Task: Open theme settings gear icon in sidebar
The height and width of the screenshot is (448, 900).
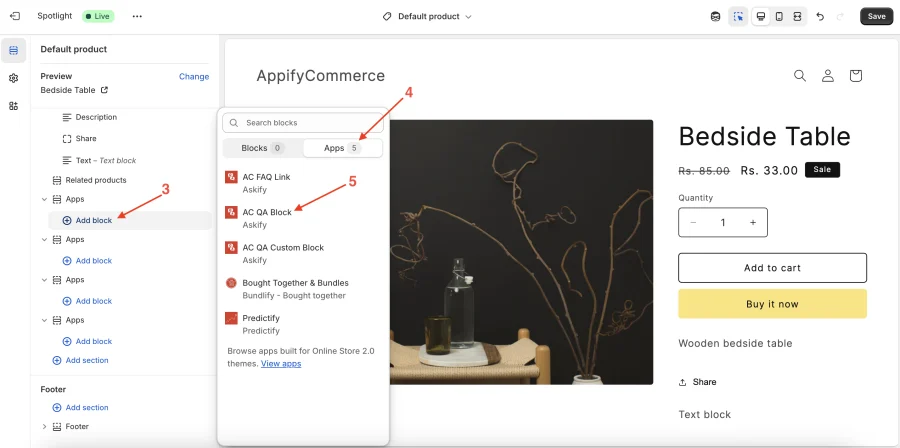Action: click(x=14, y=78)
